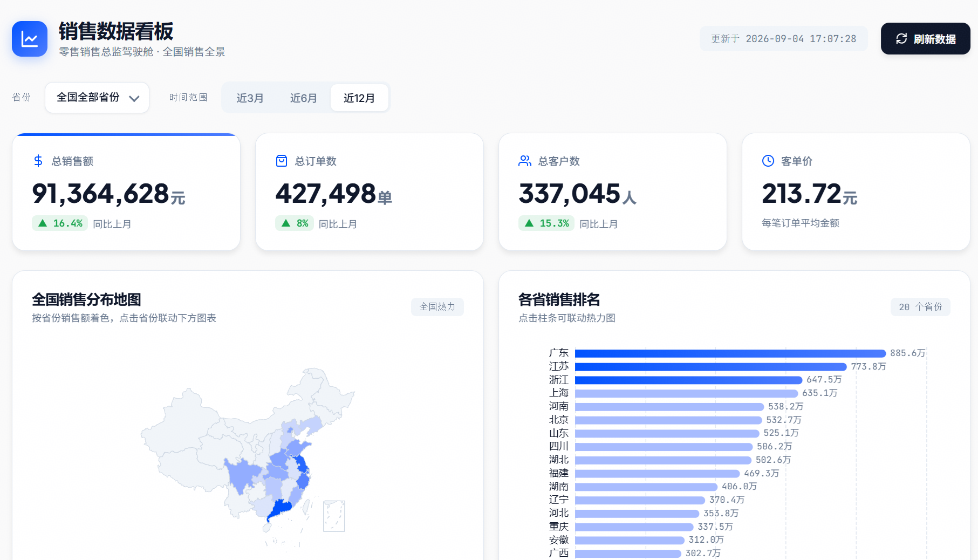Click the blue chart logo icon

tap(30, 39)
